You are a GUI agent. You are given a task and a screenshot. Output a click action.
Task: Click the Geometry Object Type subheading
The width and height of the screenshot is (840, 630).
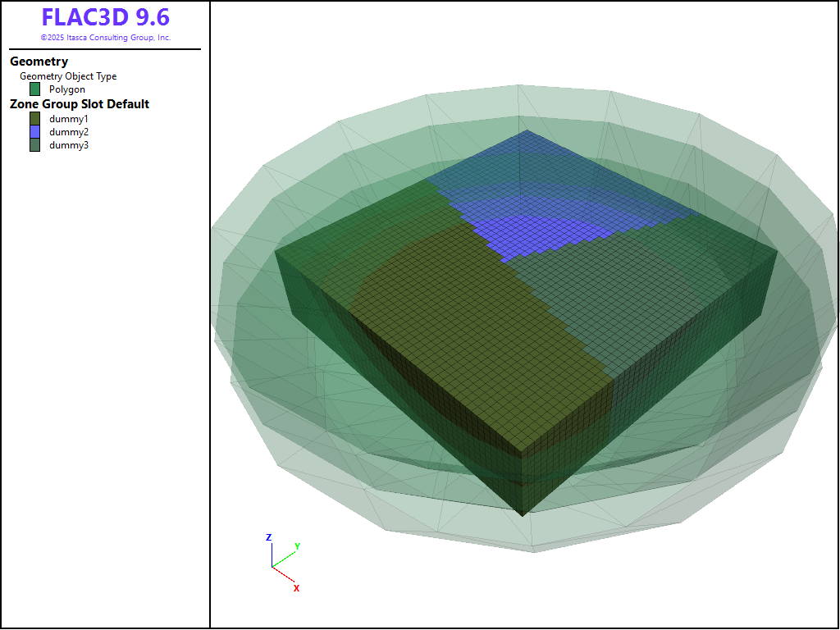tap(68, 76)
